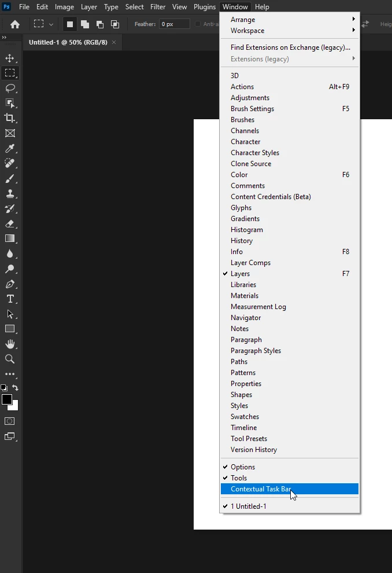Select the Zoom tool
Image resolution: width=392 pixels, height=573 pixels.
pos(10,359)
